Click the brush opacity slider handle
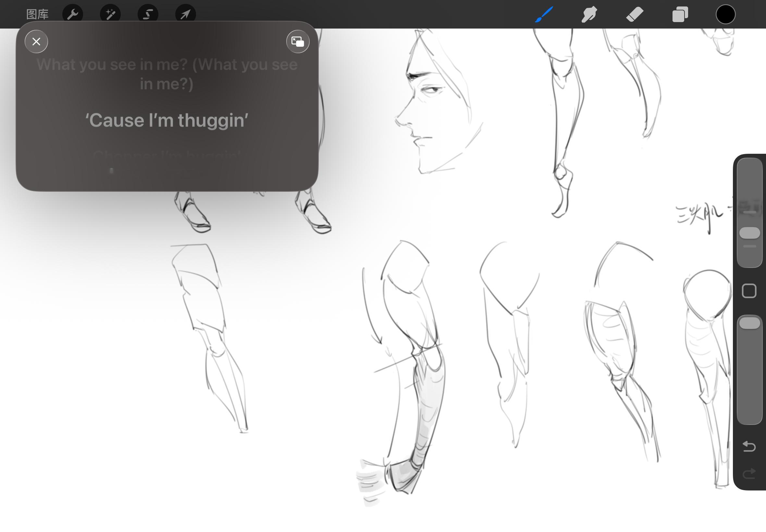 click(750, 323)
